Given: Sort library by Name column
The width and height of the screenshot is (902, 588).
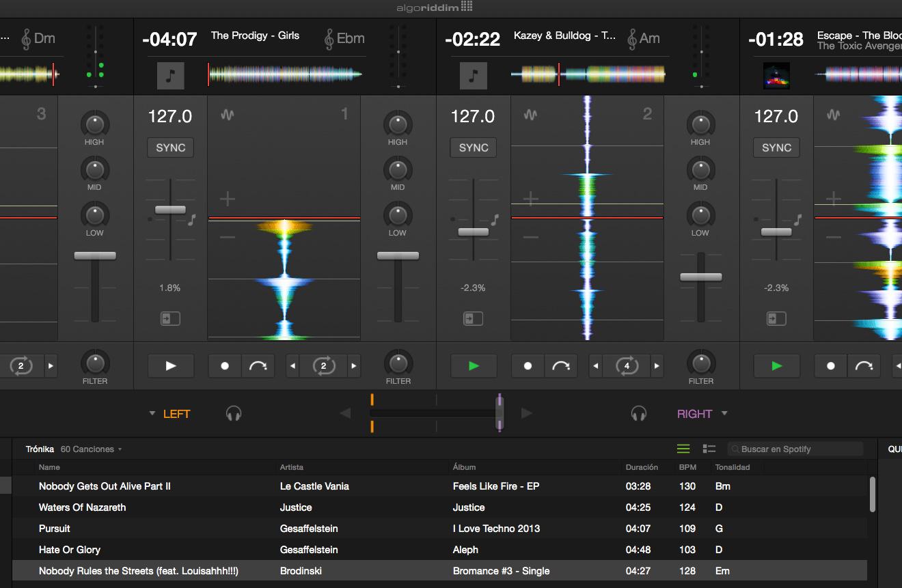Looking at the screenshot, I should (x=49, y=467).
